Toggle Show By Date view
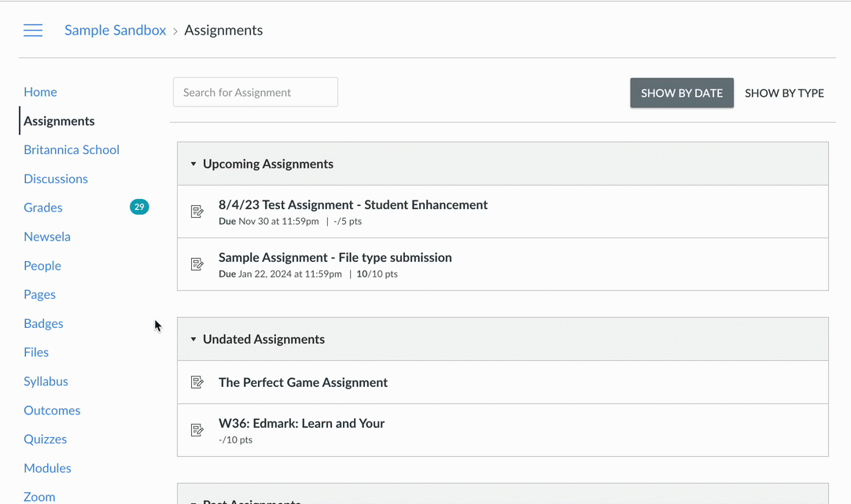 click(x=682, y=93)
